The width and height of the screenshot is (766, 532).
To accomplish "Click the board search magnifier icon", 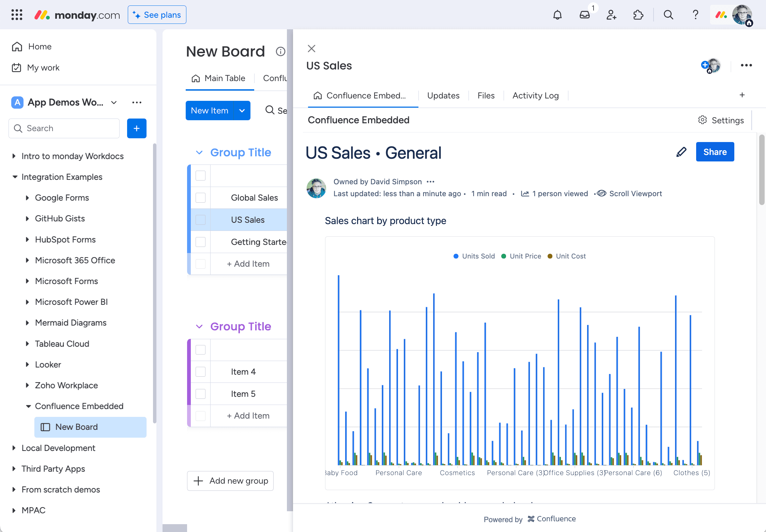I will 270,110.
